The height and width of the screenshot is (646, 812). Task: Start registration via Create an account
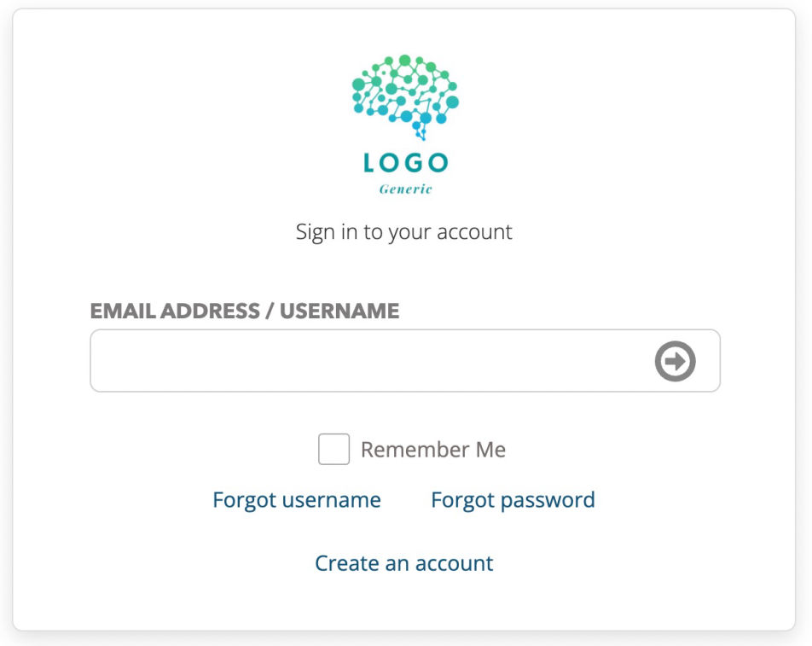coord(404,563)
